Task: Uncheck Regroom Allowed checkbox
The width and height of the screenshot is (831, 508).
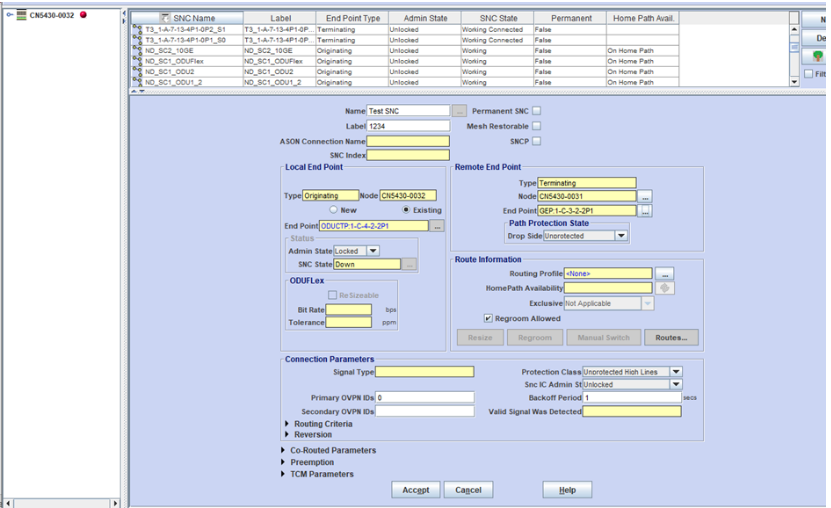Action: pyautogui.click(x=488, y=318)
